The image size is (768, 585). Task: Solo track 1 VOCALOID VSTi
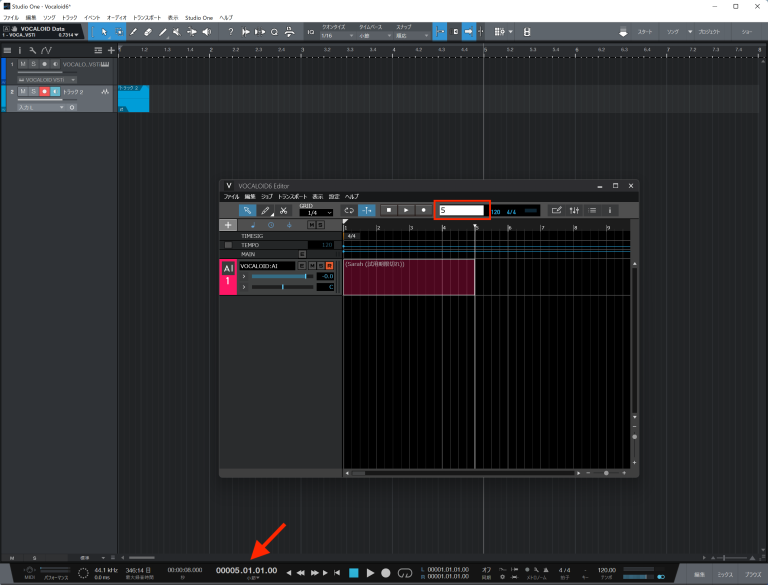click(x=33, y=64)
